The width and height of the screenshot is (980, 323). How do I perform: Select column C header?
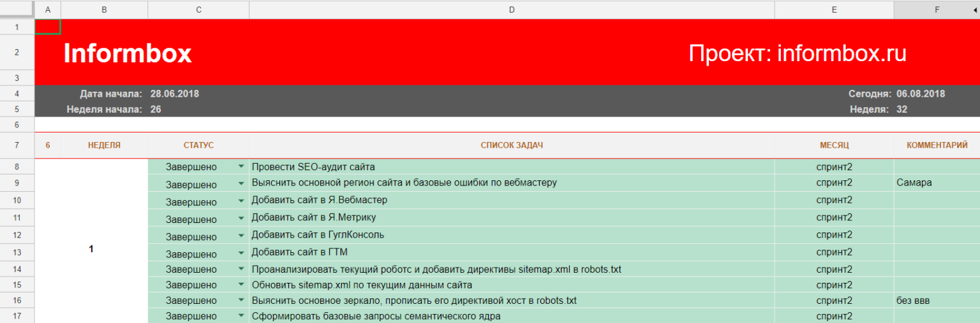(198, 10)
